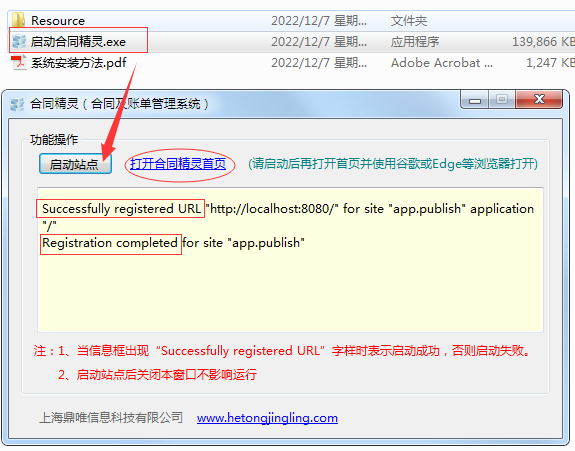Select the Resource folder name
This screenshot has height=451, width=575.
tap(58, 21)
